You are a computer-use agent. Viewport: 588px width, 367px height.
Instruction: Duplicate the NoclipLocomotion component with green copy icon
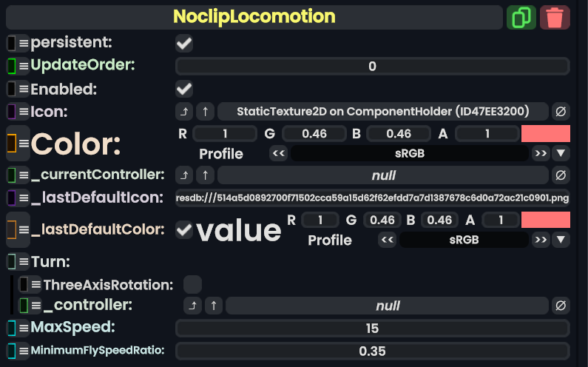[x=521, y=17]
